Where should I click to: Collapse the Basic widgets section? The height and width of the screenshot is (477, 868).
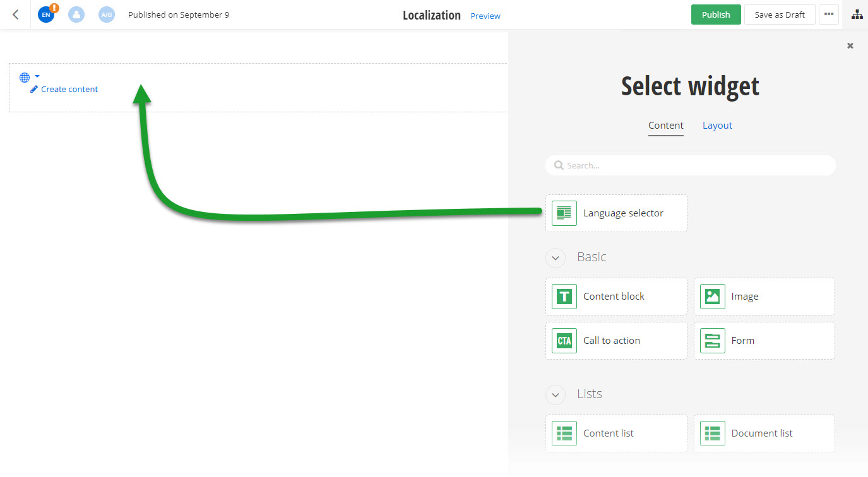[555, 257]
